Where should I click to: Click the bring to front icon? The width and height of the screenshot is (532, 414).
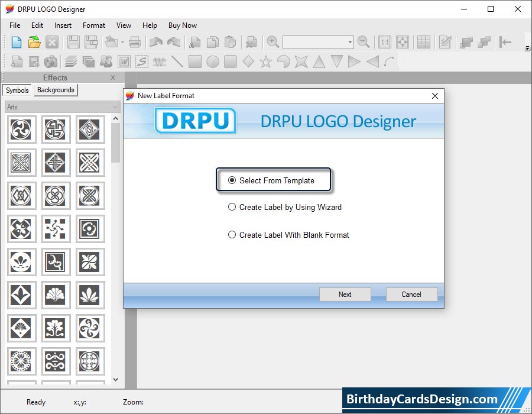point(466,42)
